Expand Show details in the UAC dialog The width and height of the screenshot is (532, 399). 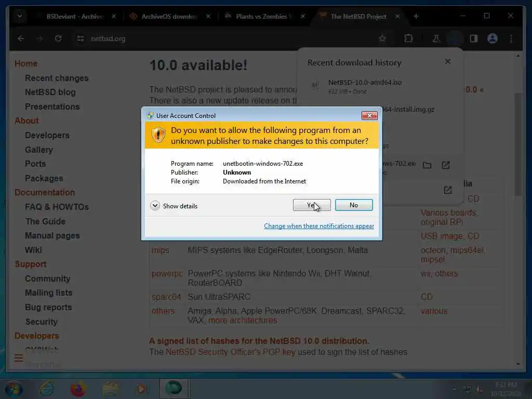pyautogui.click(x=174, y=206)
